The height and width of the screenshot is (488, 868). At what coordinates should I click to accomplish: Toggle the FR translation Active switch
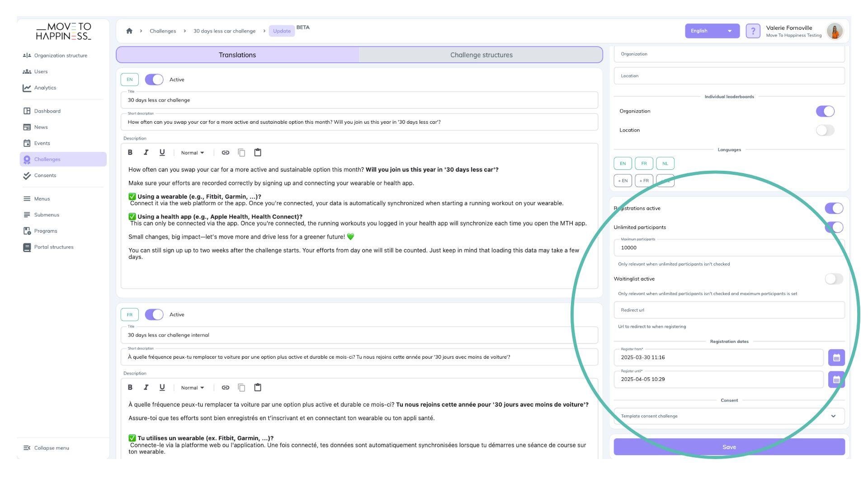click(154, 314)
